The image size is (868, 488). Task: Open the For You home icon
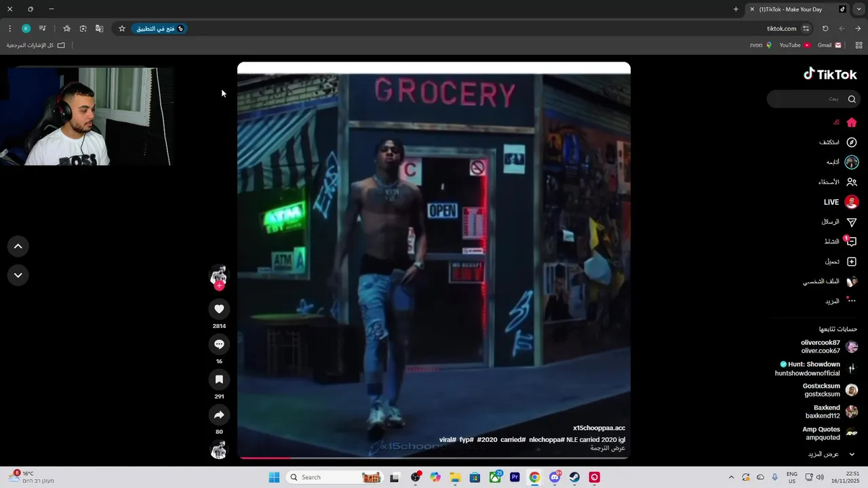852,123
